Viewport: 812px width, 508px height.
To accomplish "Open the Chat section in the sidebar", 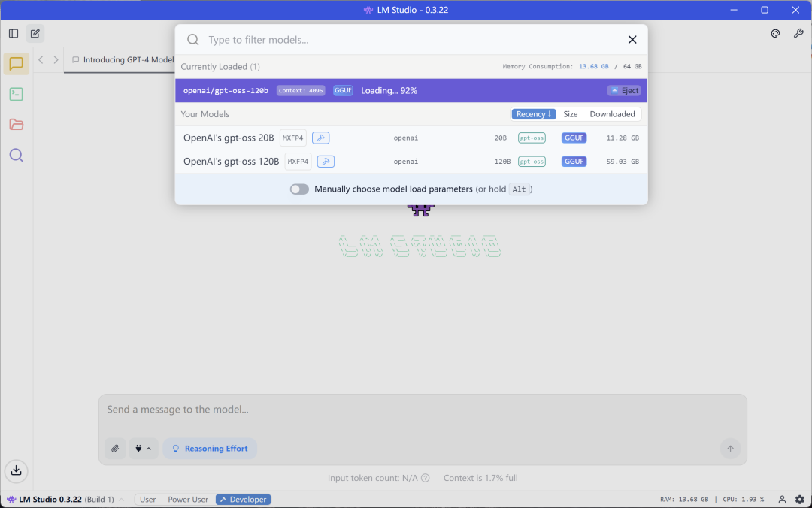I will (x=16, y=64).
